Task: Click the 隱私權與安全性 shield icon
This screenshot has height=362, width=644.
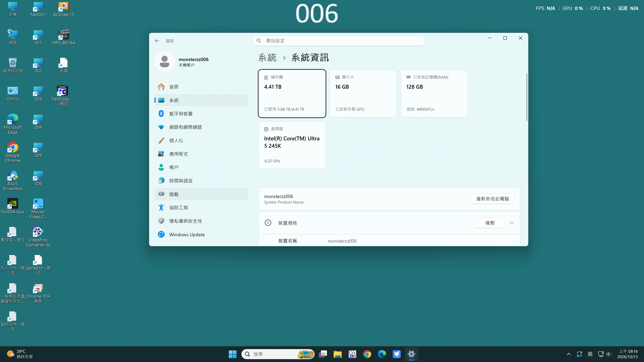Action: (x=161, y=221)
